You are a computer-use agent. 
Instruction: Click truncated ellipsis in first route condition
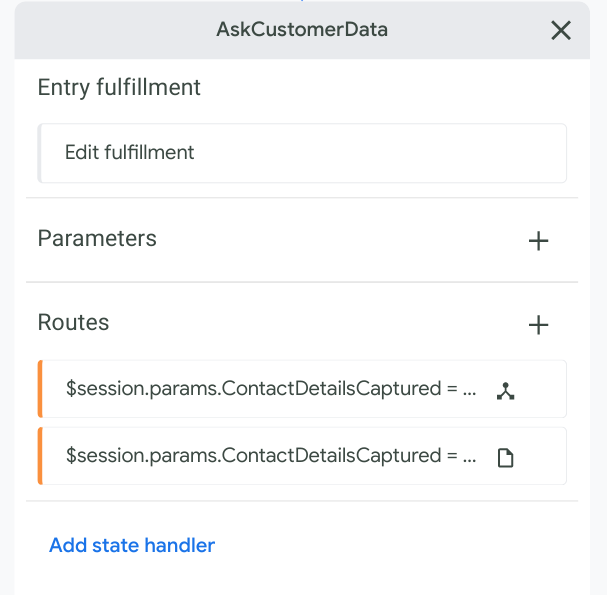[x=470, y=391]
